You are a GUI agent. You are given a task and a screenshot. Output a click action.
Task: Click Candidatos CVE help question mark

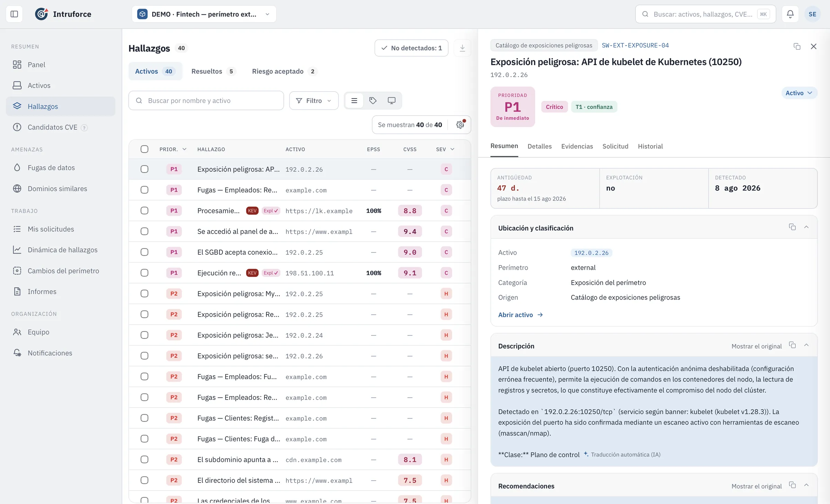(x=84, y=128)
